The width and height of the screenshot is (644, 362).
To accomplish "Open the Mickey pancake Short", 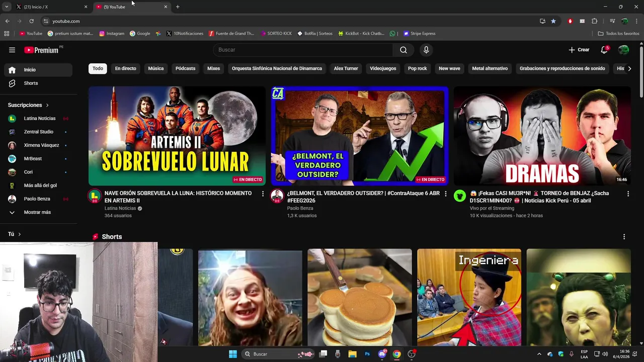I will click(359, 297).
